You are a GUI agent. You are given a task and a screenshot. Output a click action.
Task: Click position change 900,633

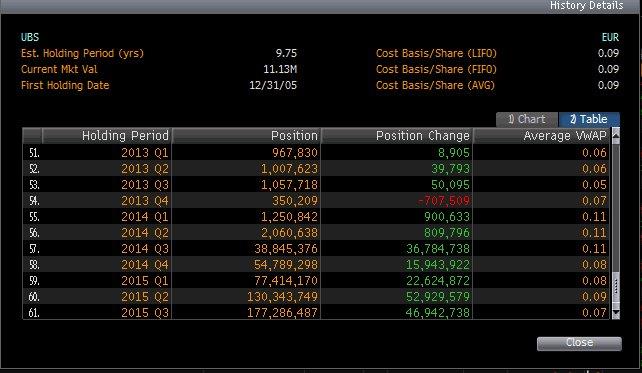point(447,217)
